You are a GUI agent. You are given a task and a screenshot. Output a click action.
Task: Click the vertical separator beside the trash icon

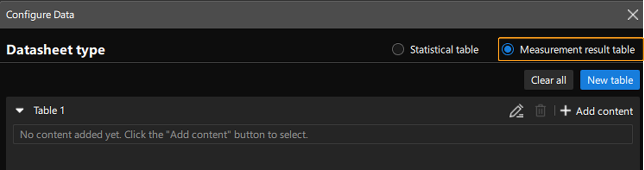click(554, 111)
